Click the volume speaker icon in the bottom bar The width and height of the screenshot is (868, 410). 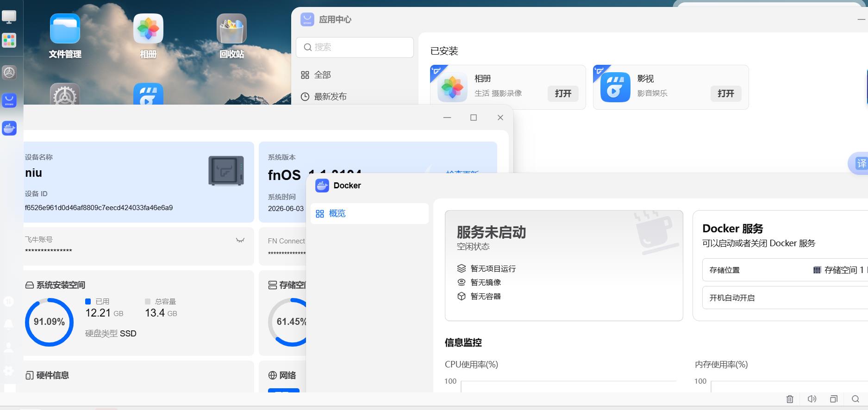[x=812, y=399]
